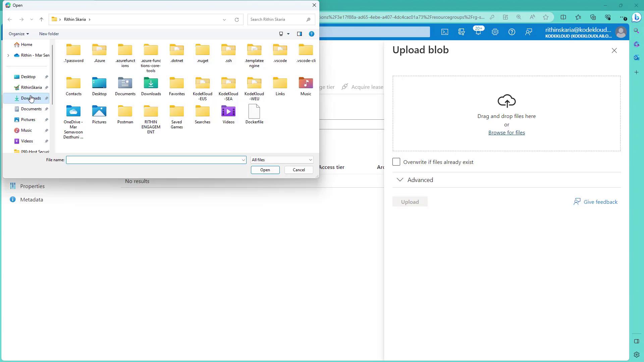Open the Organize menu
Screen dimensions: 644x362
[x=18, y=34]
